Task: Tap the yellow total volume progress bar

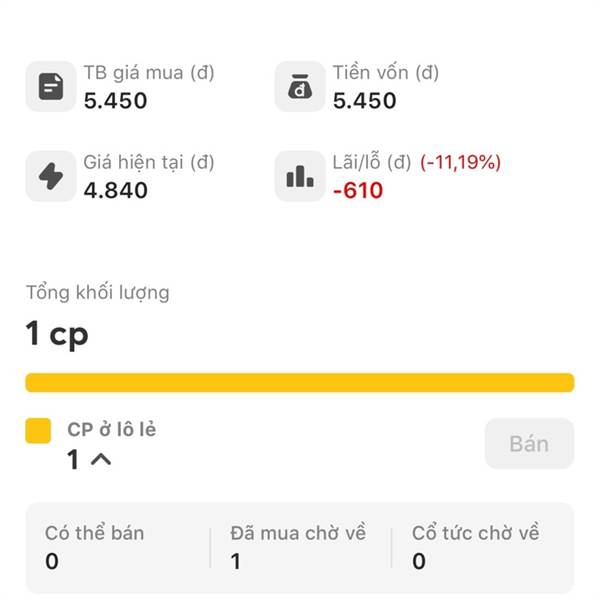Action: (300, 383)
